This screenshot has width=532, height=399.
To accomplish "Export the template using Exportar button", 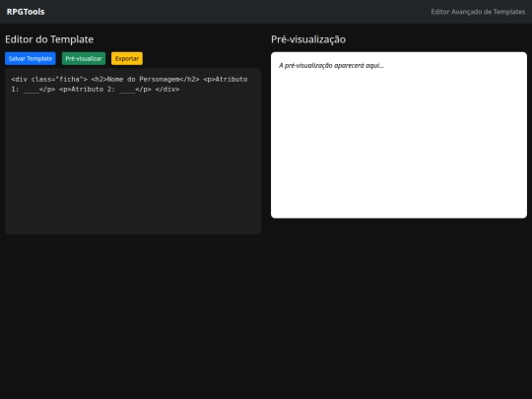I will point(127,58).
